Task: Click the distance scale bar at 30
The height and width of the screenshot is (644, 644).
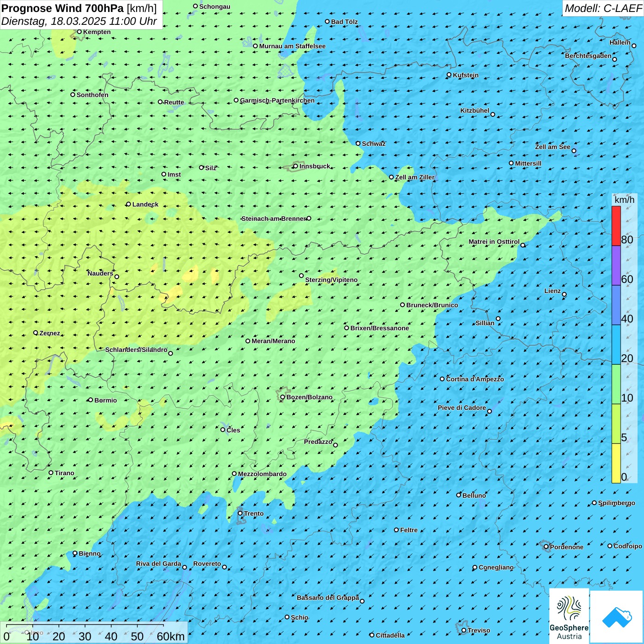Action: click(x=85, y=636)
